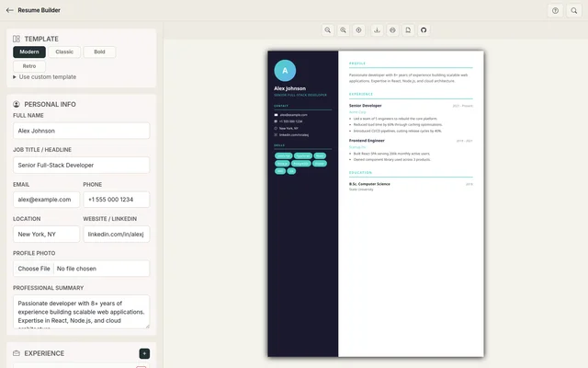Select the Classic template
Screen dimensions: 588x368
(x=64, y=52)
